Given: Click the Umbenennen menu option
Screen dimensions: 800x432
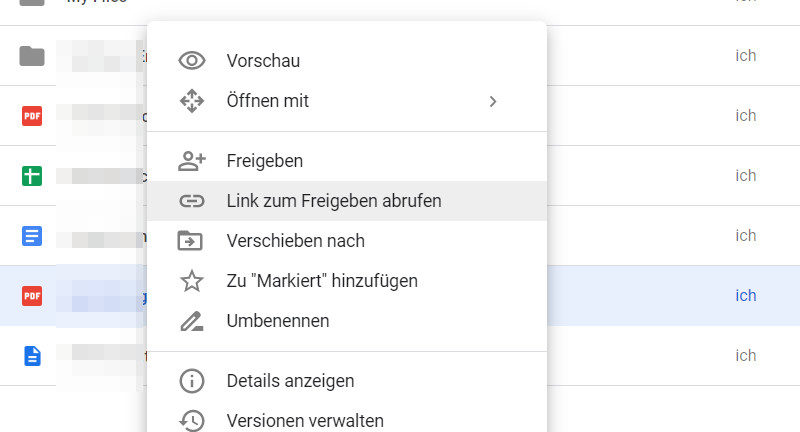Looking at the screenshot, I should pos(278,321).
